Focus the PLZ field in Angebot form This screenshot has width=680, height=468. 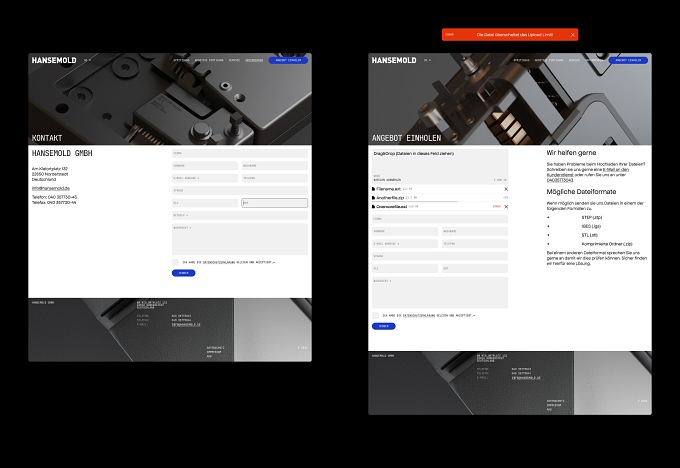405,268
